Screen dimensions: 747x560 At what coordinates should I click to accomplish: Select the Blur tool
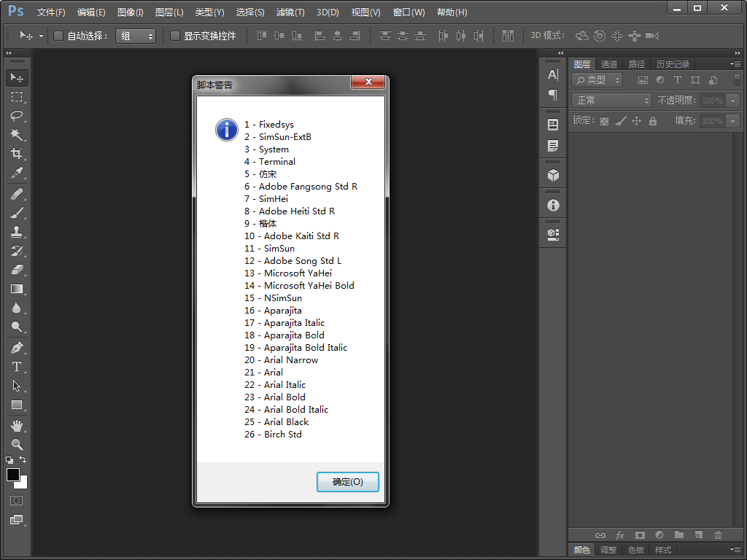click(x=17, y=308)
